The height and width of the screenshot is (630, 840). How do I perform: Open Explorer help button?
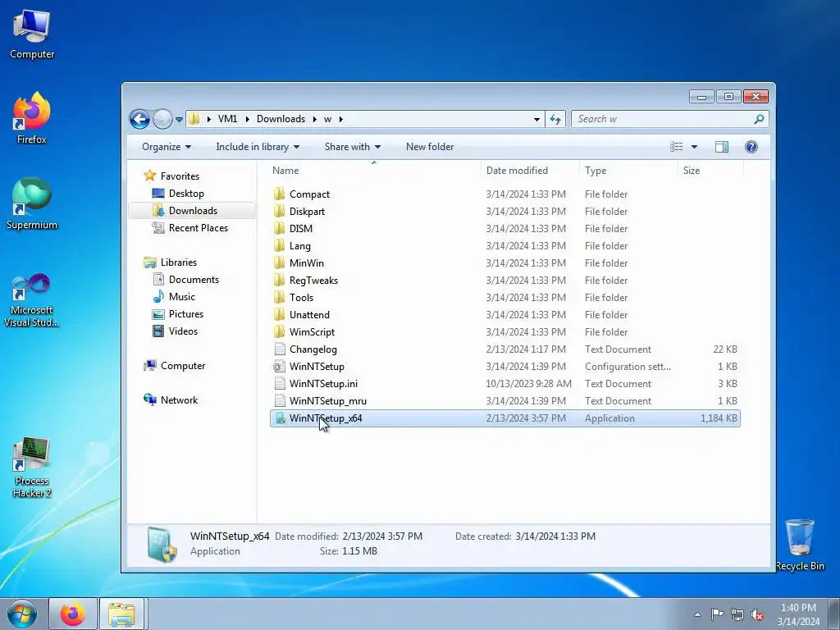click(751, 147)
